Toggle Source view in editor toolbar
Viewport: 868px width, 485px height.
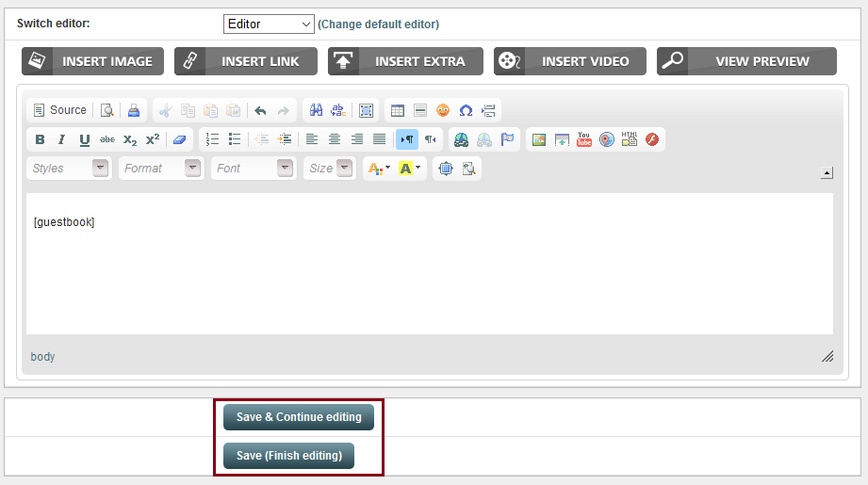[x=59, y=110]
